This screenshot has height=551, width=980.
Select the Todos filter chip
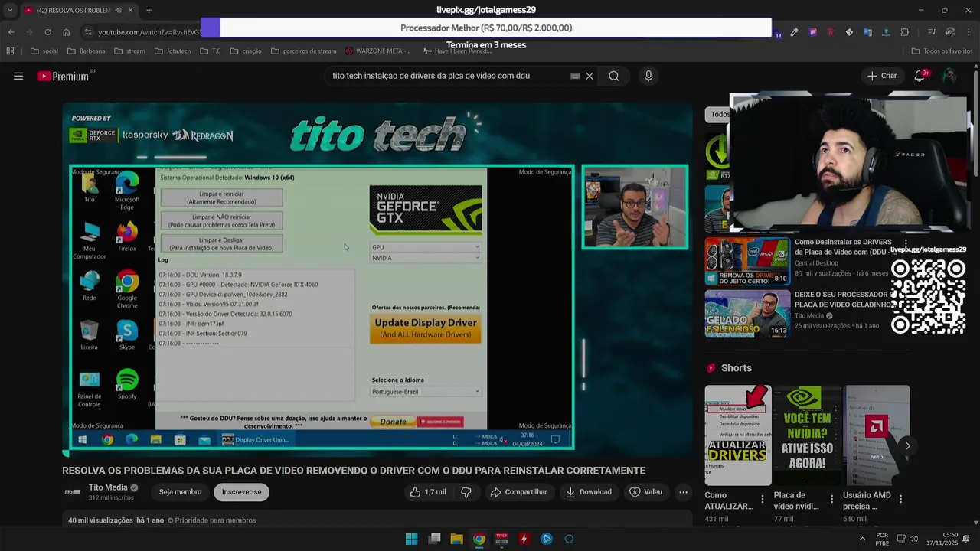[717, 114]
